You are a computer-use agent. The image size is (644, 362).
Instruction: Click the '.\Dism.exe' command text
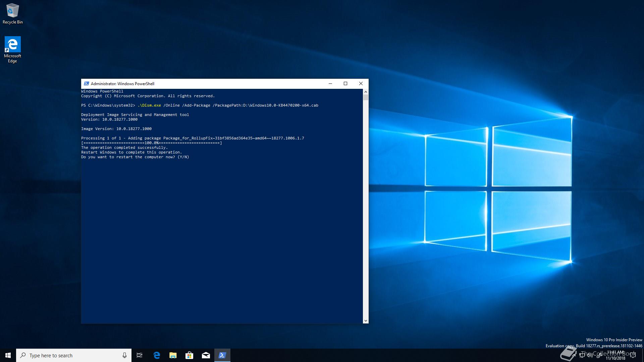click(149, 105)
